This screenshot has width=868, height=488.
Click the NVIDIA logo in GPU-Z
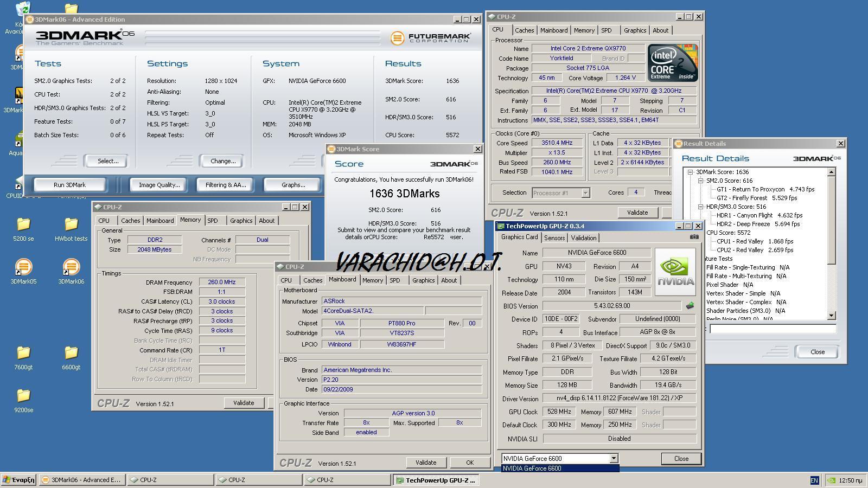[x=675, y=272]
